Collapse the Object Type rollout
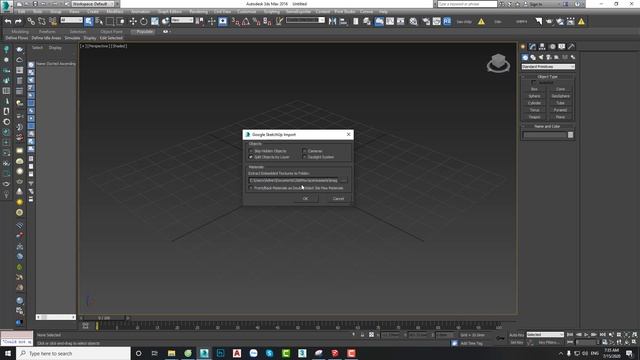Viewport: 640px width, 360px height. coord(548,77)
